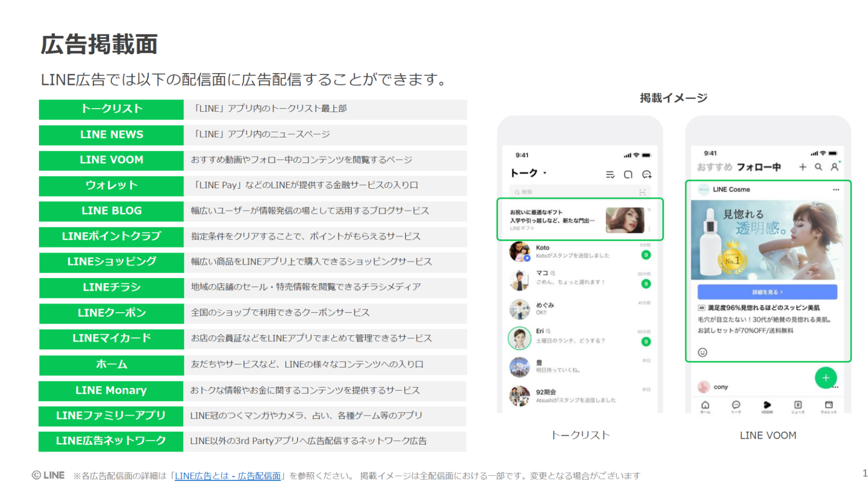868x487 pixels.
Task: Tap the search magnifier icon in VOOM header
Action: [818, 167]
